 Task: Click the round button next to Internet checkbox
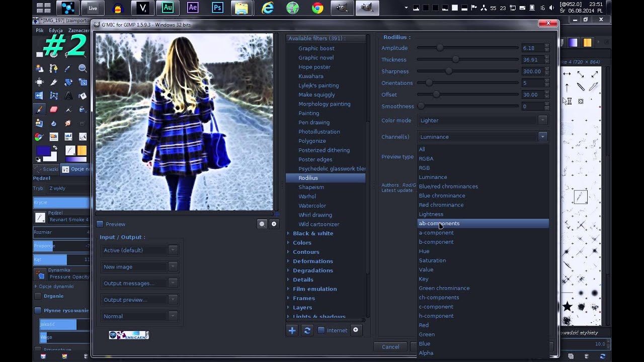356,330
